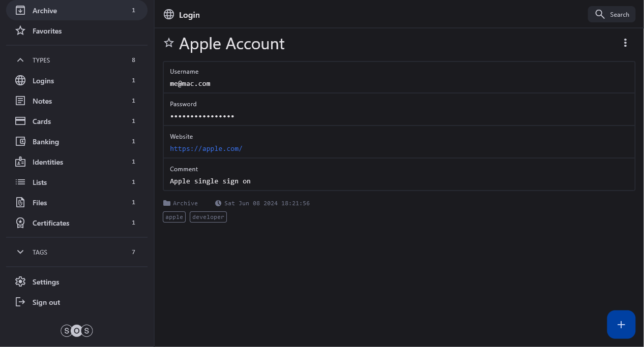The height and width of the screenshot is (347, 644).
Task: Select the developer tag chip
Action: (x=208, y=217)
